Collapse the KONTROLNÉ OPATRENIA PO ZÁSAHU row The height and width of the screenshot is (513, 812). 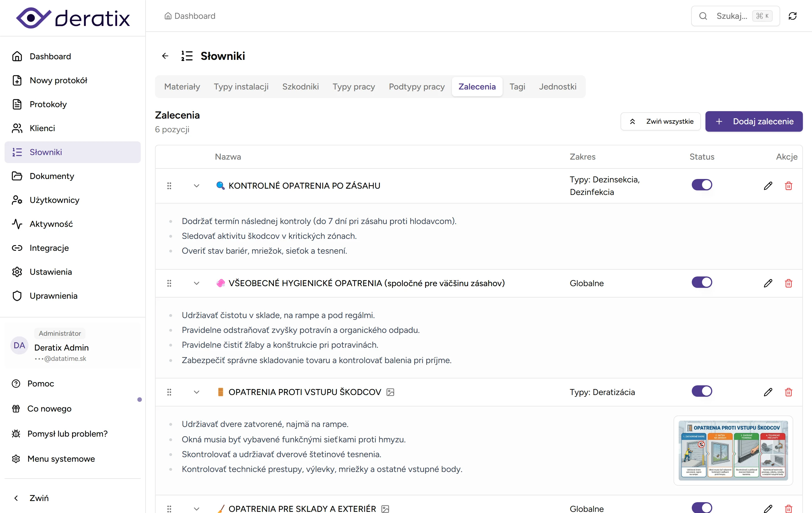point(197,186)
